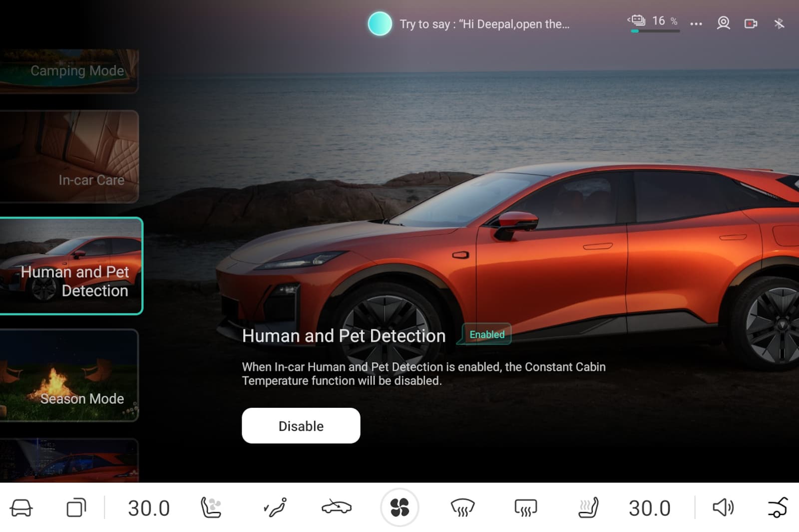Toggle the disabled Bluetooth icon
The height and width of the screenshot is (532, 799).
click(x=779, y=23)
